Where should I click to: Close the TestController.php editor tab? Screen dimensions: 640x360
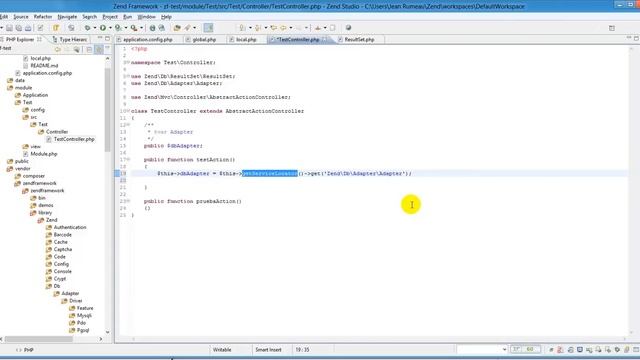point(324,40)
